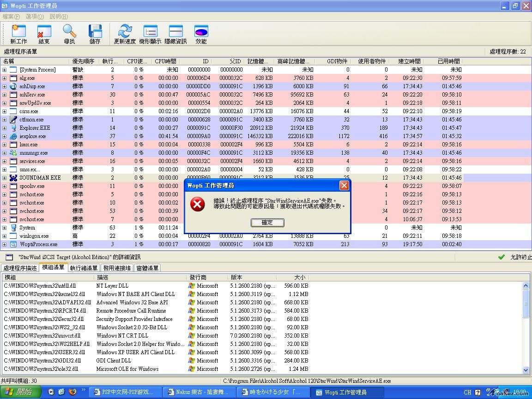The width and height of the screenshot is (532, 399).
Task: Click the 新工作 (new task) toolbar icon
Action: coord(18,31)
